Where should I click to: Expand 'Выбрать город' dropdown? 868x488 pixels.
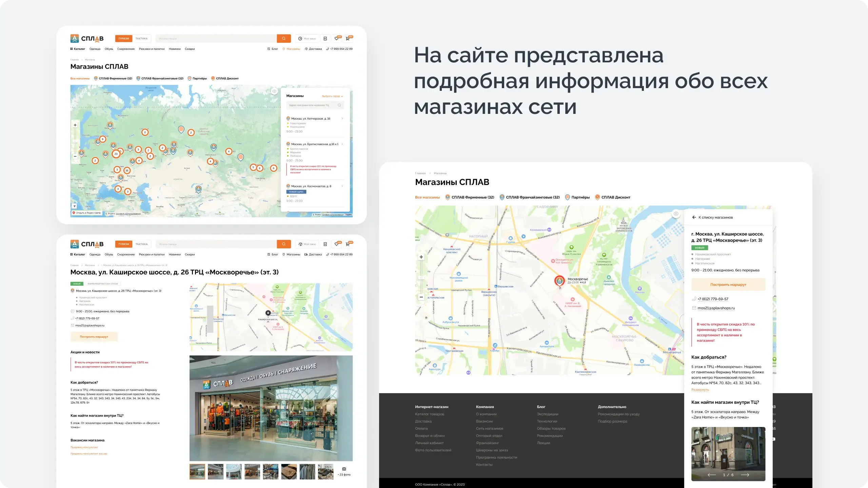pyautogui.click(x=331, y=96)
